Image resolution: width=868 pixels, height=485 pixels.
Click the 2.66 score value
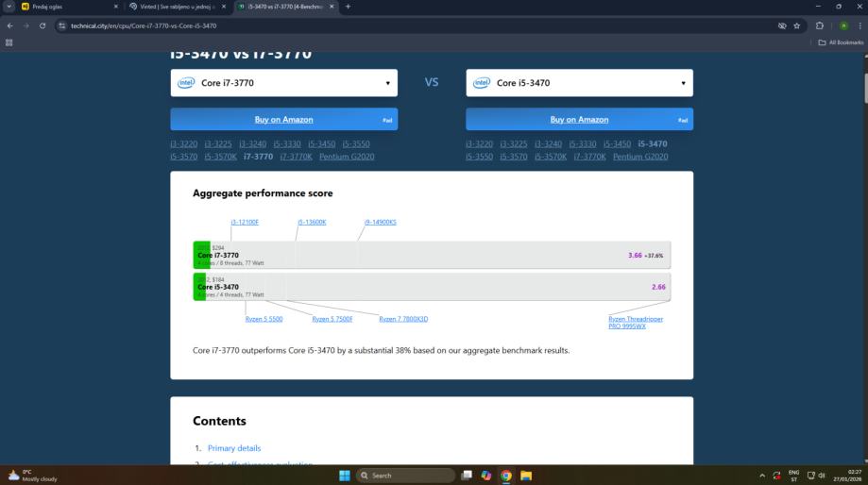[x=658, y=287]
